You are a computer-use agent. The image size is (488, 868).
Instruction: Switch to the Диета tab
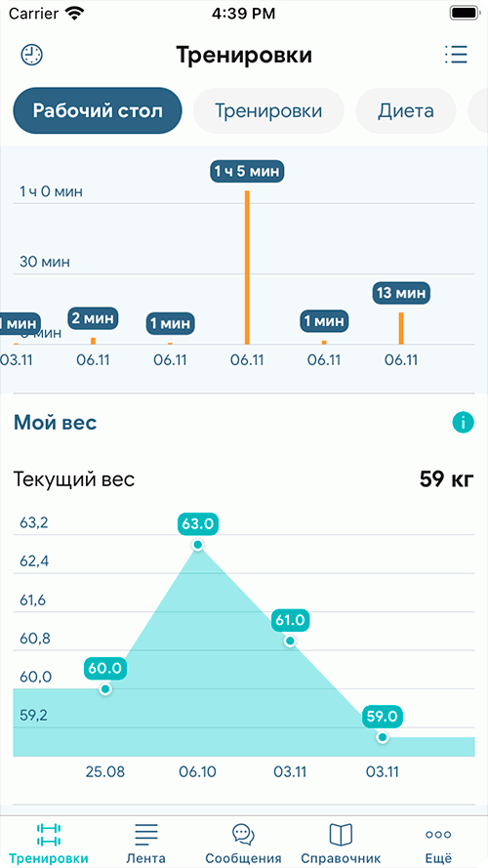point(406,110)
